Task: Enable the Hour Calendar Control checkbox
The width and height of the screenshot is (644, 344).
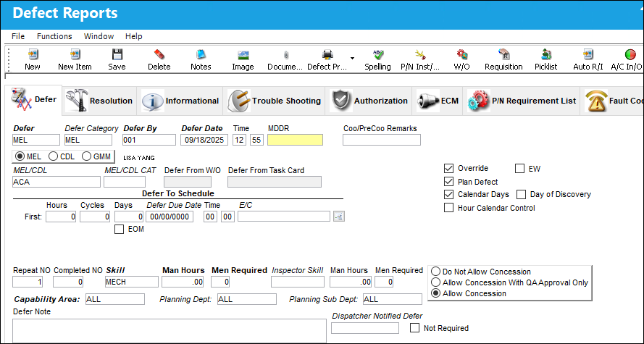Action: (448, 208)
